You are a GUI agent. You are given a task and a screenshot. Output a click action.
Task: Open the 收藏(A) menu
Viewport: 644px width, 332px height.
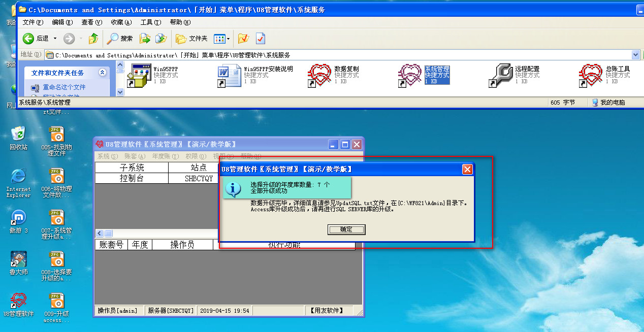click(121, 22)
